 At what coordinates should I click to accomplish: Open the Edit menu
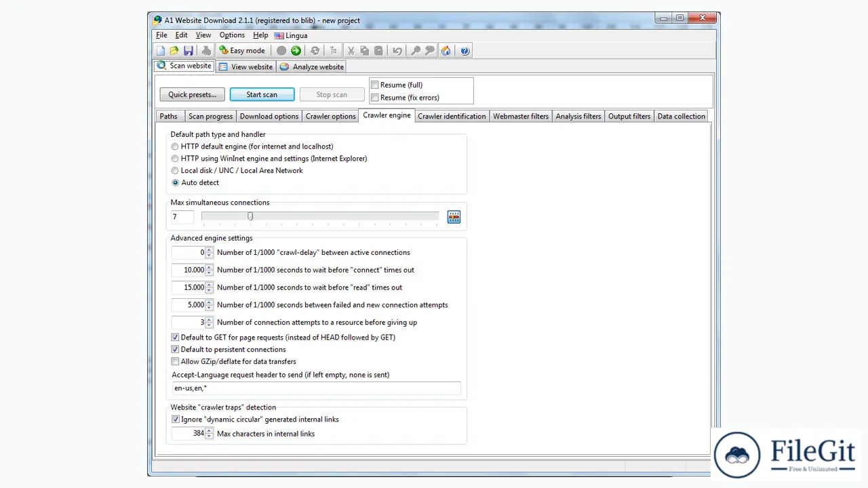click(182, 35)
